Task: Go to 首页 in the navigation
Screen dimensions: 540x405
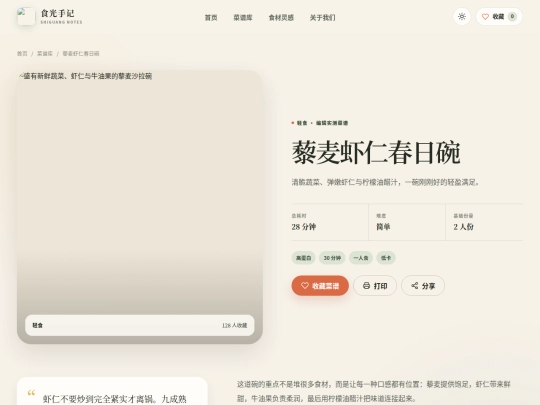Action: (211, 18)
